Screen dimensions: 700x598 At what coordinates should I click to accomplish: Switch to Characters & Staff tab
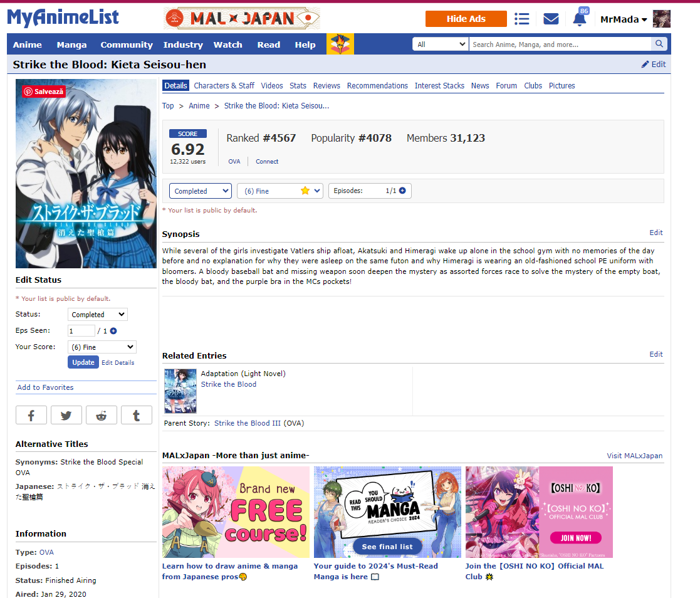pyautogui.click(x=224, y=85)
